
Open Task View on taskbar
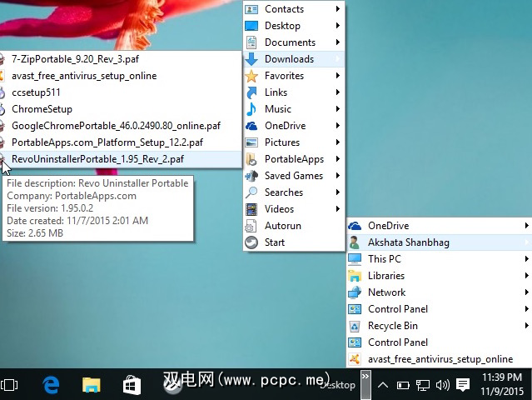pyautogui.click(x=9, y=385)
